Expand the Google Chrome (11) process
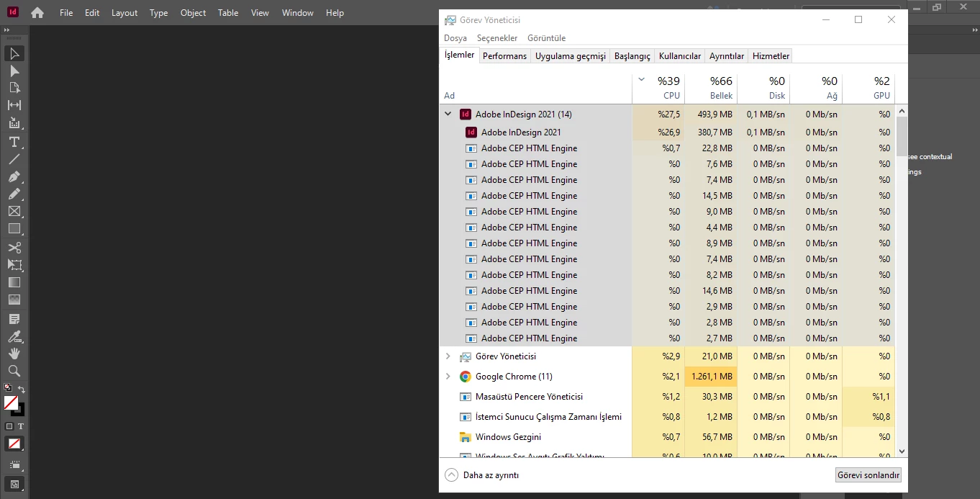Image resolution: width=980 pixels, height=499 pixels. 448,377
